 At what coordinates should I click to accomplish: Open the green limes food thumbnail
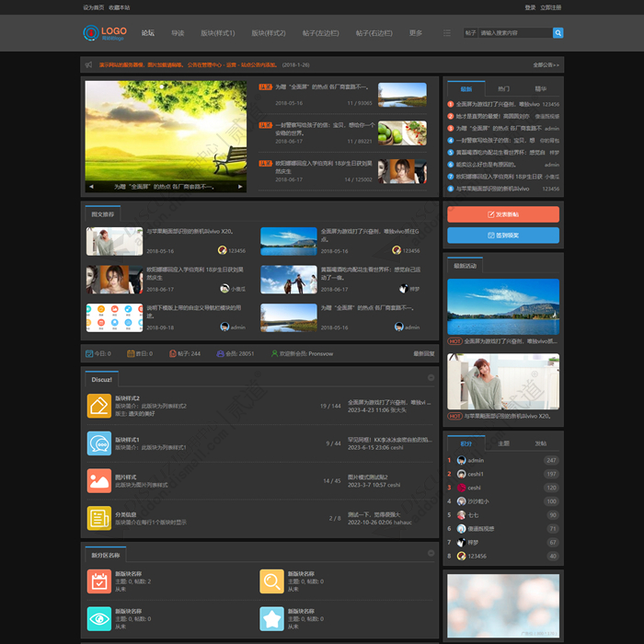click(402, 133)
